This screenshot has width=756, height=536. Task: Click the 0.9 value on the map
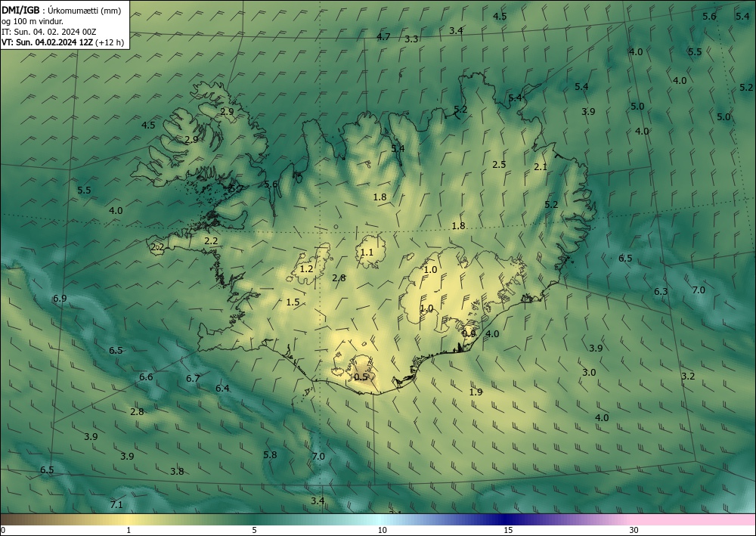click(x=469, y=333)
